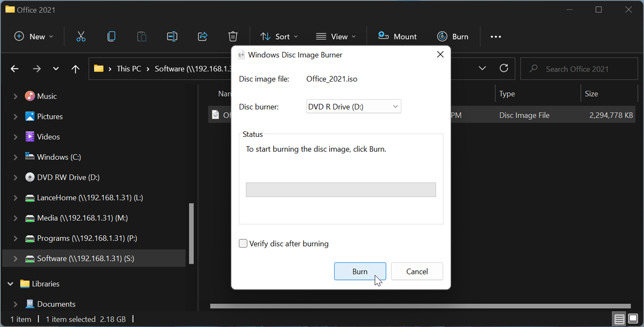Image resolution: width=644 pixels, height=327 pixels.
Task: Click the Share icon in toolbar
Action: click(203, 37)
